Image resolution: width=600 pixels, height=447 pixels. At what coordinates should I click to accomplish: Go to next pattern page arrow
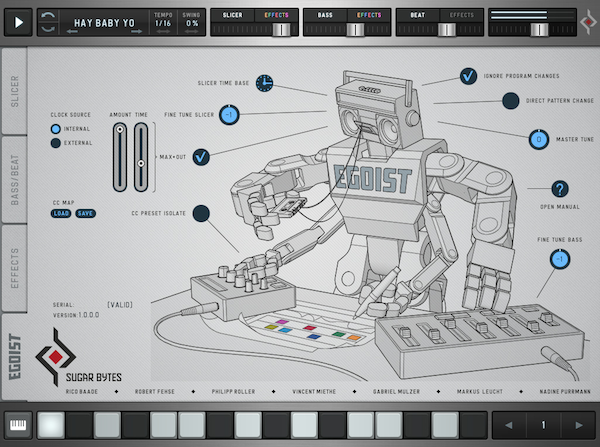579,425
